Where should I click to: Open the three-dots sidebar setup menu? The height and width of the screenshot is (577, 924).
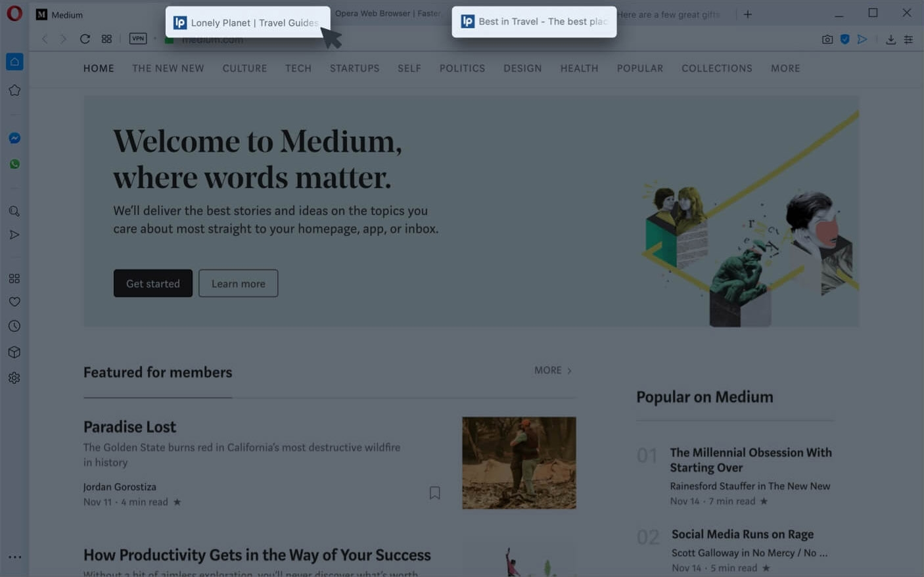click(14, 557)
